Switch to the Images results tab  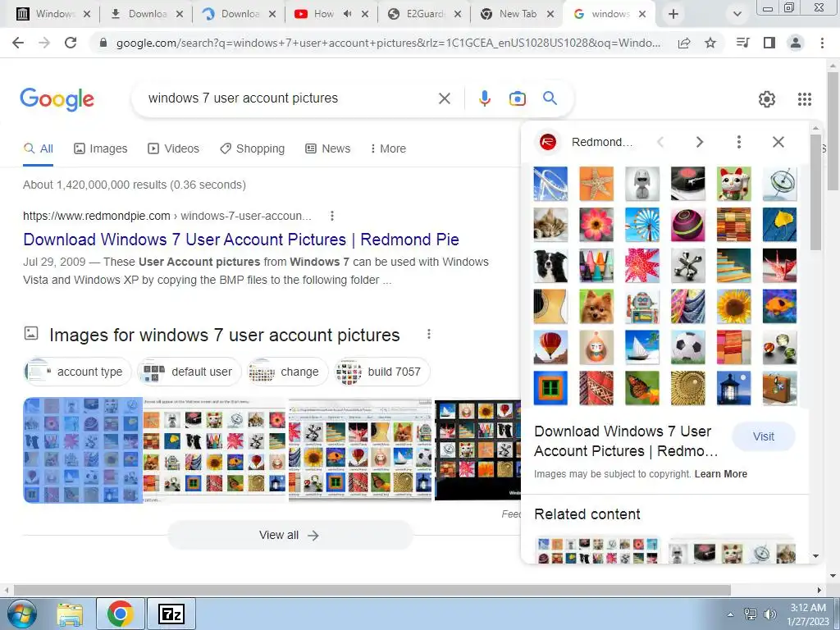101,149
